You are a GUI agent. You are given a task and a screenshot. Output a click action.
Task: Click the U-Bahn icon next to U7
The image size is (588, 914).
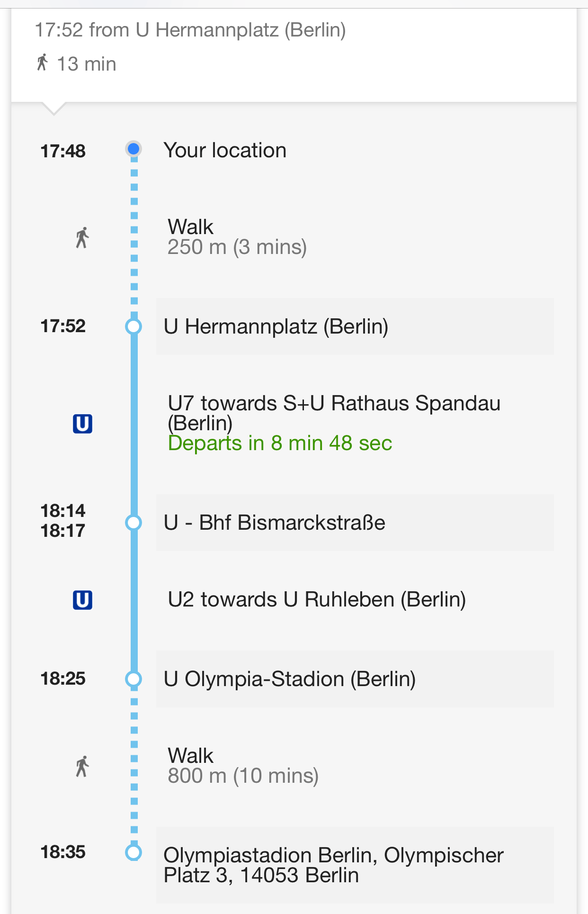(x=82, y=424)
